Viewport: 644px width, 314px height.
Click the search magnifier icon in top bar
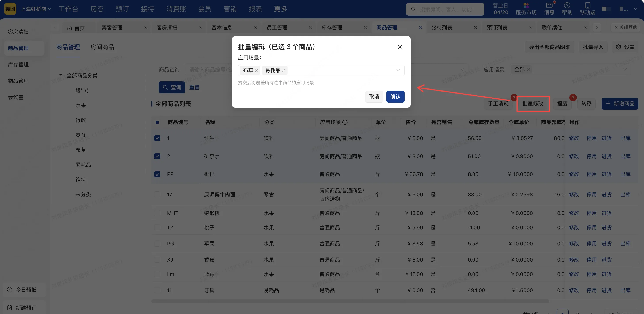tap(413, 9)
